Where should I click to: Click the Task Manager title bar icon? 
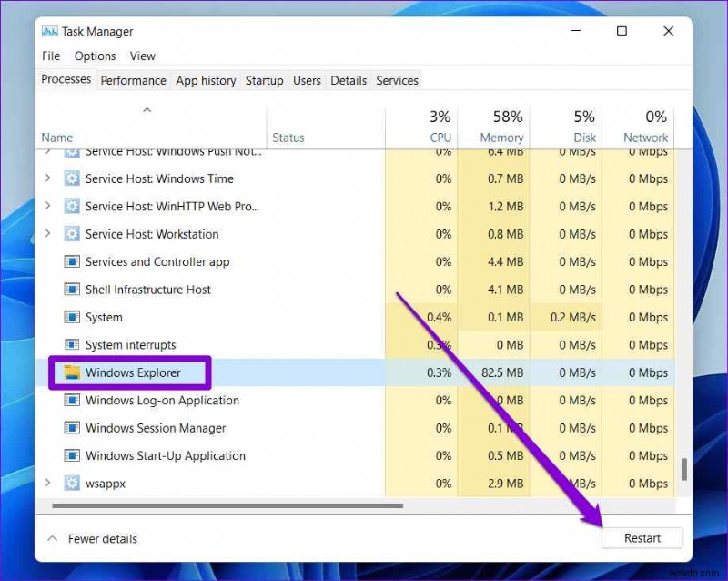click(x=52, y=31)
